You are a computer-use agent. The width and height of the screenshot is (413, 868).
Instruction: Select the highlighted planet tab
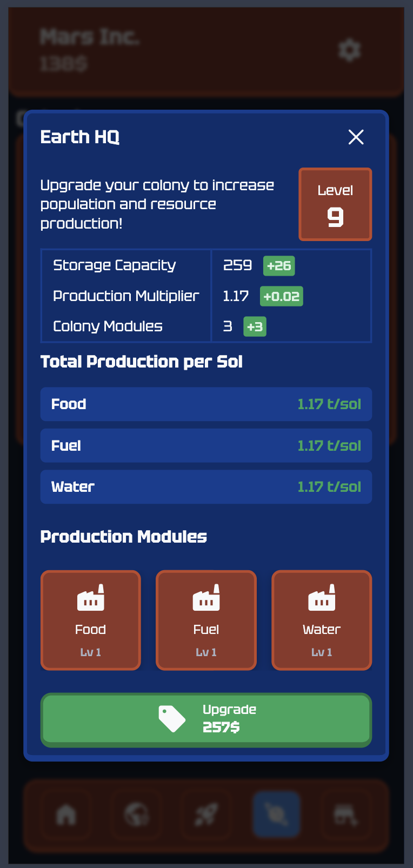(276, 814)
